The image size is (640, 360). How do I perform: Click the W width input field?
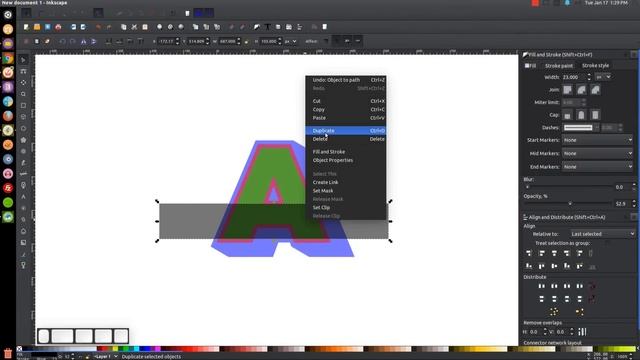229,41
